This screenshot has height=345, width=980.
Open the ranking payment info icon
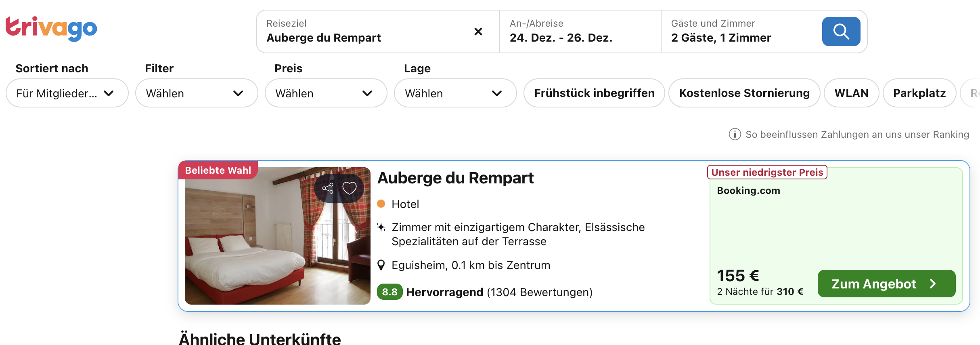coord(735,135)
